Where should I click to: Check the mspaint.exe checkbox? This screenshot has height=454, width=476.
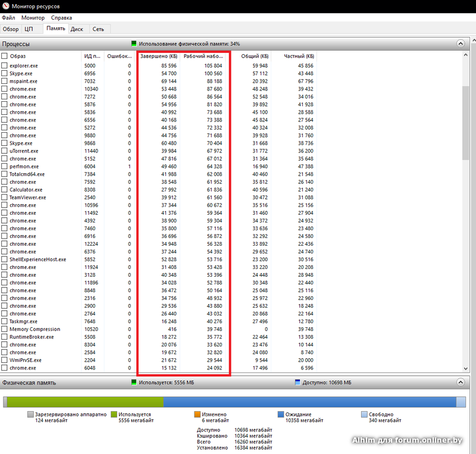click(4, 81)
